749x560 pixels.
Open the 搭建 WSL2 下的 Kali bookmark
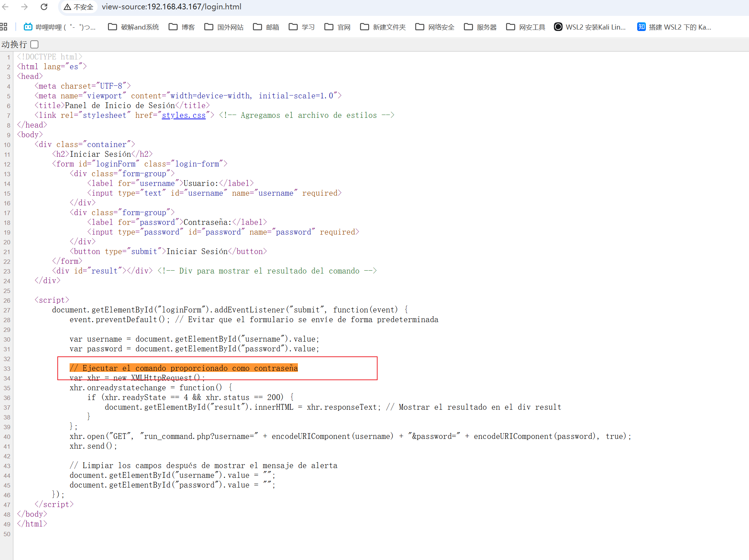[674, 27]
